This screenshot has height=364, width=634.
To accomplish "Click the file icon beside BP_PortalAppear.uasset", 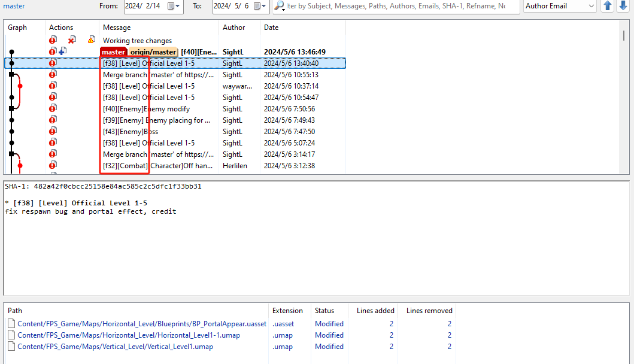I will (x=11, y=323).
